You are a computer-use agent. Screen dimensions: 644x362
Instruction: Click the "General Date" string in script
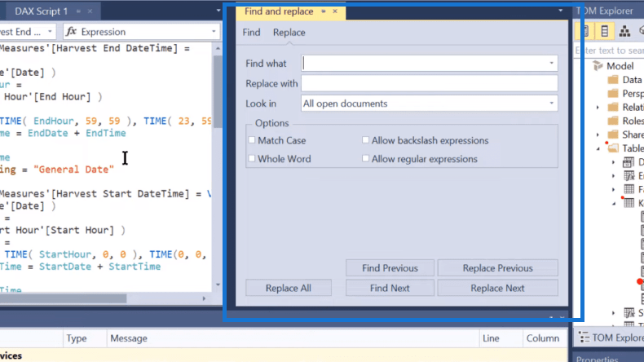[x=74, y=170]
